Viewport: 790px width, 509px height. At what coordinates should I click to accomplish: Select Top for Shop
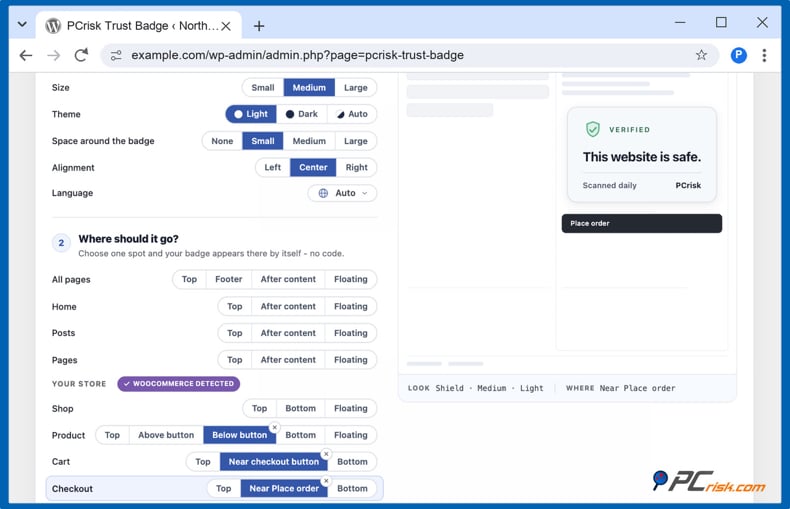259,408
